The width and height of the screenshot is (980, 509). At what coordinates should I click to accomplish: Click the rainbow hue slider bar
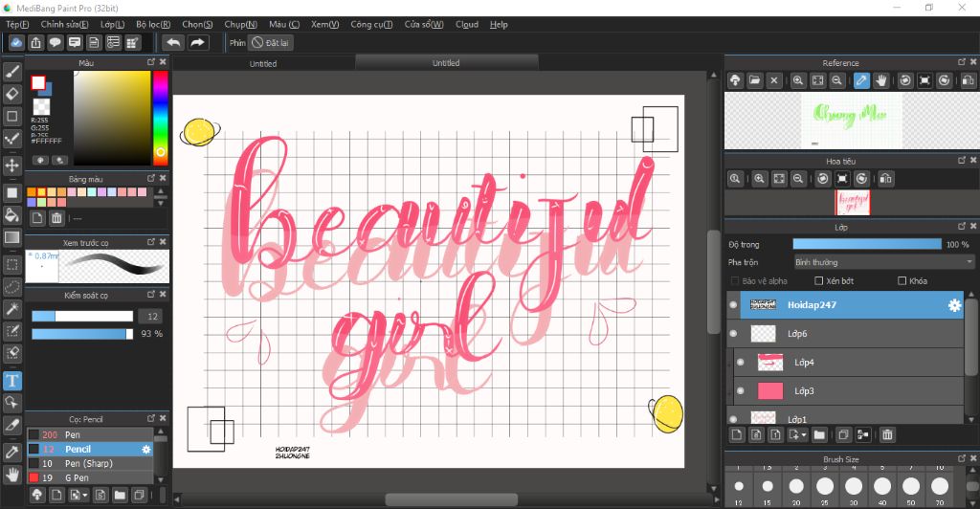(x=161, y=118)
